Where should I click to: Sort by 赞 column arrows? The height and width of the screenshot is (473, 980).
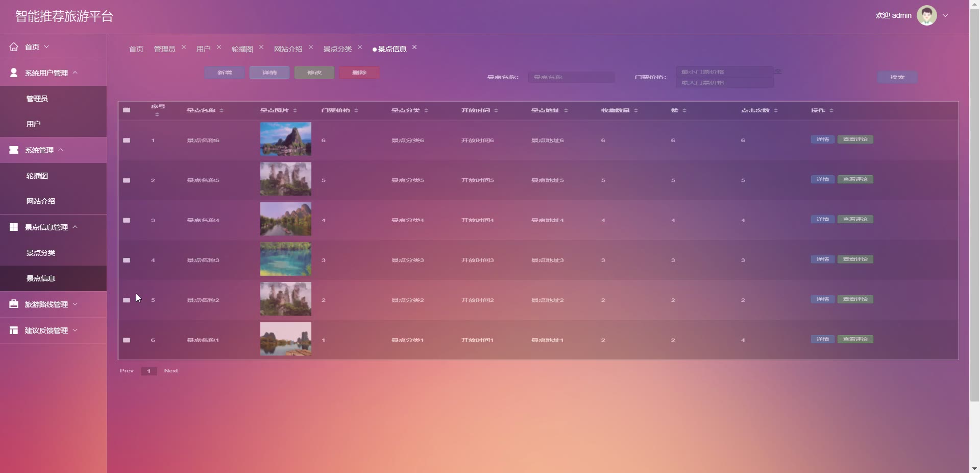click(x=684, y=111)
